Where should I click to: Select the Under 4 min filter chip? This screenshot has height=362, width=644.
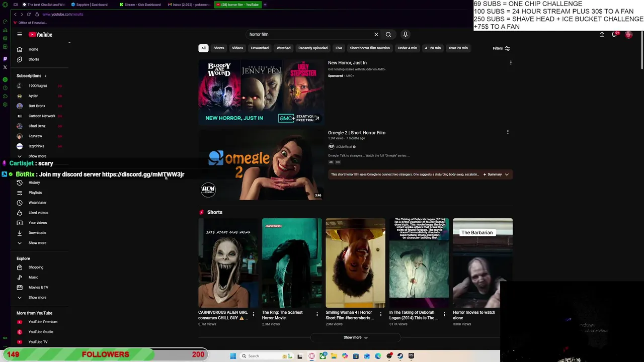pos(407,48)
